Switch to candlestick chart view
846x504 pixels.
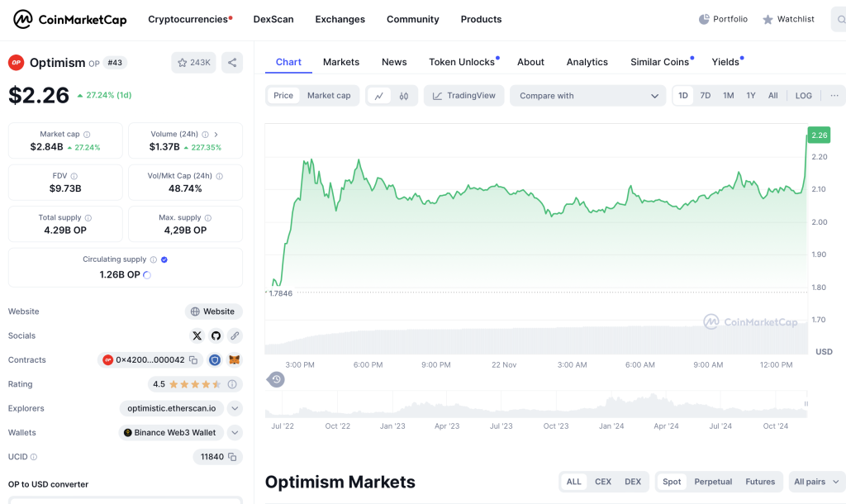[403, 96]
